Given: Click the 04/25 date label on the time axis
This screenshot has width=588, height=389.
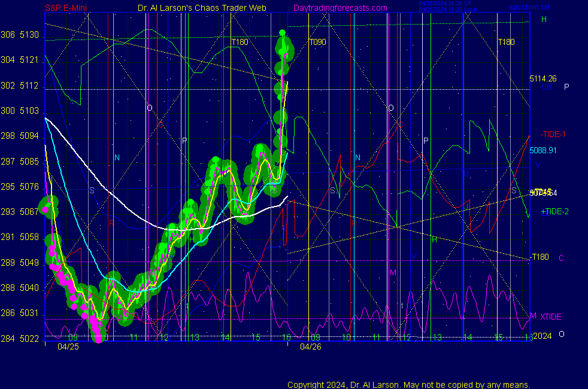Looking at the screenshot, I should (68, 347).
